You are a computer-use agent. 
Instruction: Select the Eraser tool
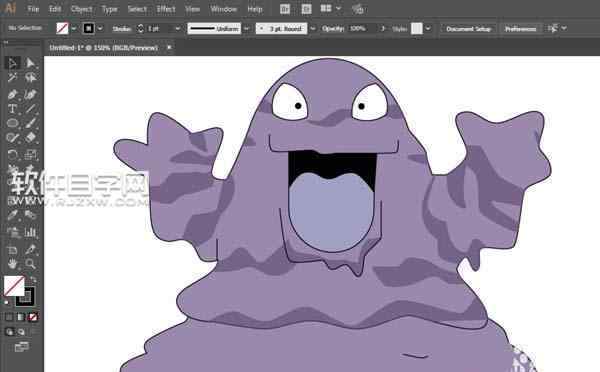click(x=30, y=138)
